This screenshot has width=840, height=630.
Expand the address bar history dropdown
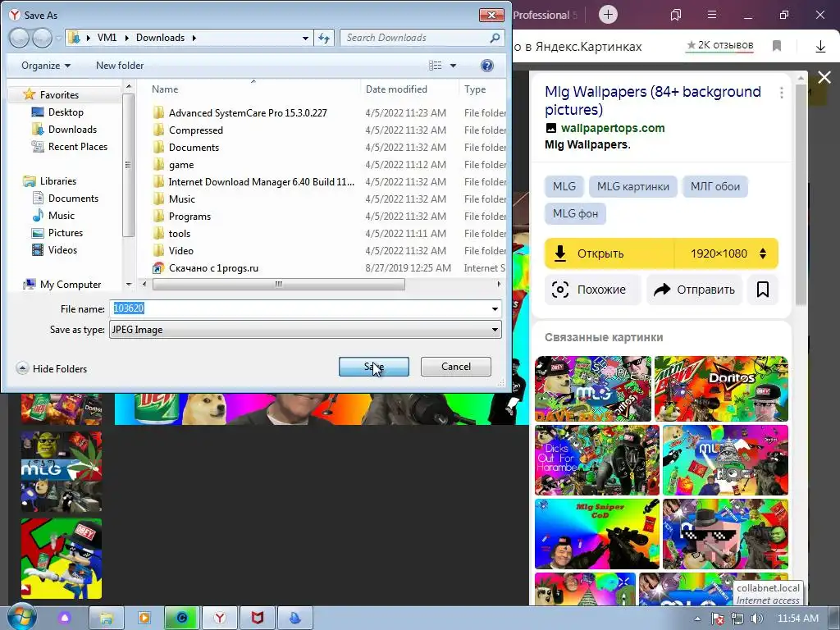(305, 38)
